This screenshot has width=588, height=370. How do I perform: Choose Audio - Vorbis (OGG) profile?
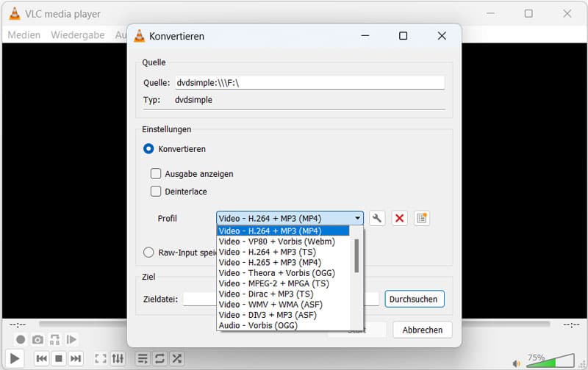(x=283, y=325)
